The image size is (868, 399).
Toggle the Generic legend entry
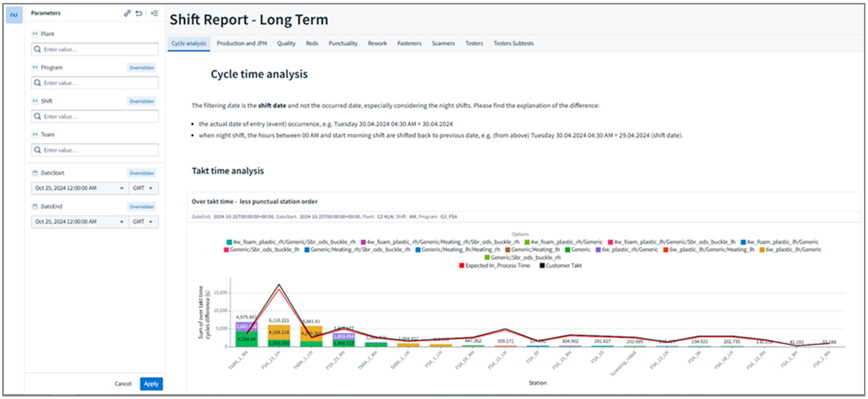pos(578,250)
